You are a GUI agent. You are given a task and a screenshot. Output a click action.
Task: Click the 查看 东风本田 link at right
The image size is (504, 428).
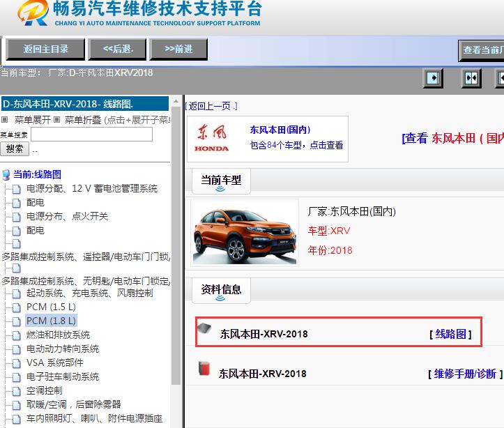pos(452,138)
